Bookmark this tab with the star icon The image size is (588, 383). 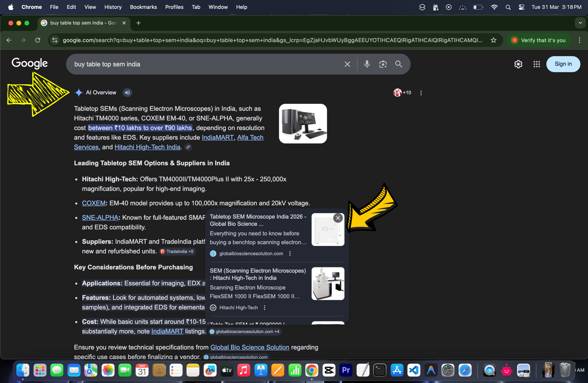point(494,40)
